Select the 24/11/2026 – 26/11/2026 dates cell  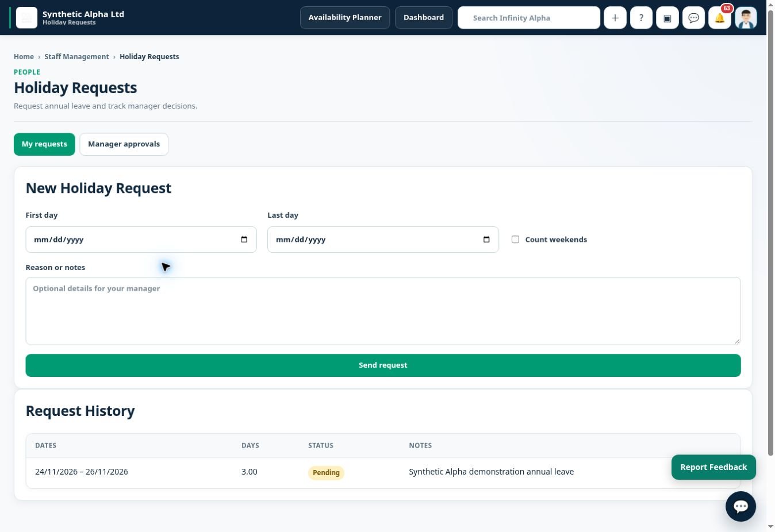click(82, 472)
